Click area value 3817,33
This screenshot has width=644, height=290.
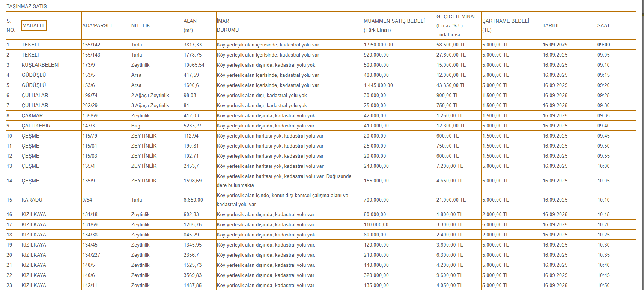193,45
